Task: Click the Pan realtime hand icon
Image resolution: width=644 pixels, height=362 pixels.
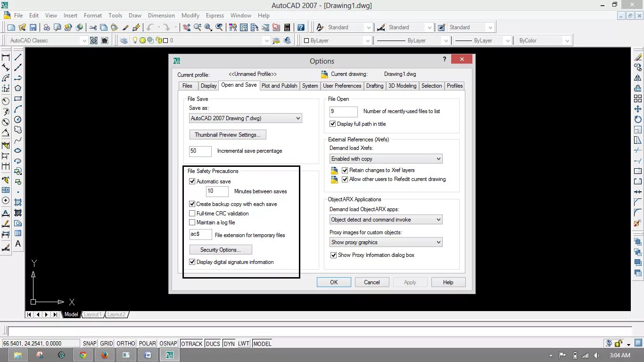Action: pos(187,27)
